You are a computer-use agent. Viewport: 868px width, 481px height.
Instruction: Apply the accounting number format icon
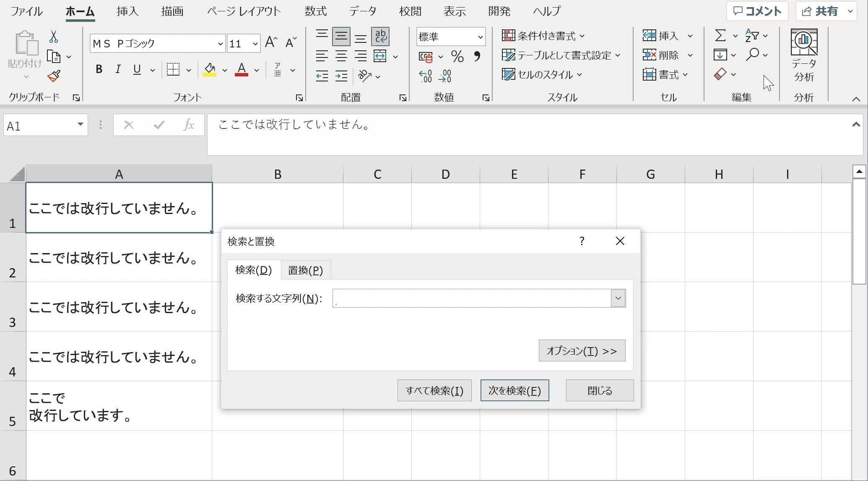click(426, 56)
